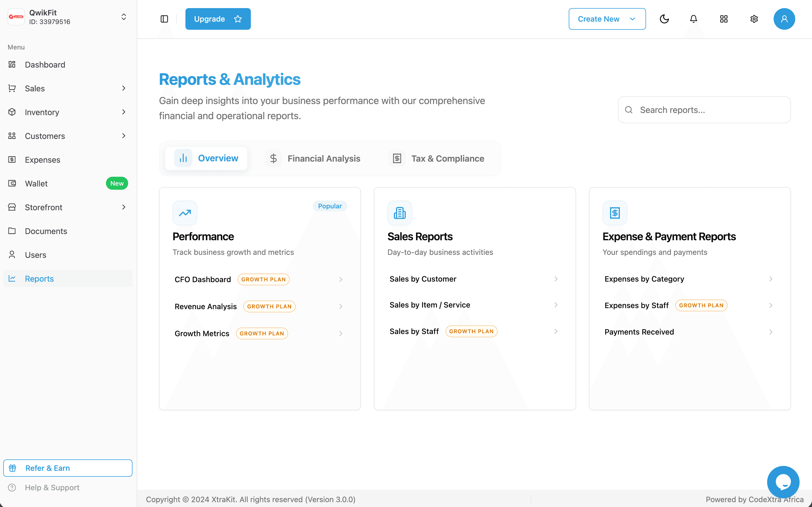The height and width of the screenshot is (507, 812).
Task: Toggle the sidebar panel visibility
Action: tap(164, 19)
